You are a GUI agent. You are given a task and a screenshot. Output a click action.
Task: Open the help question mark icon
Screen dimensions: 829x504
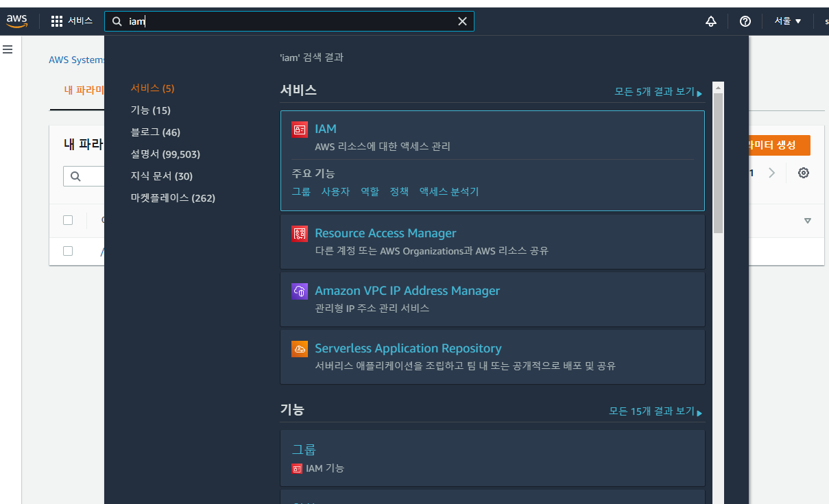[x=745, y=21]
